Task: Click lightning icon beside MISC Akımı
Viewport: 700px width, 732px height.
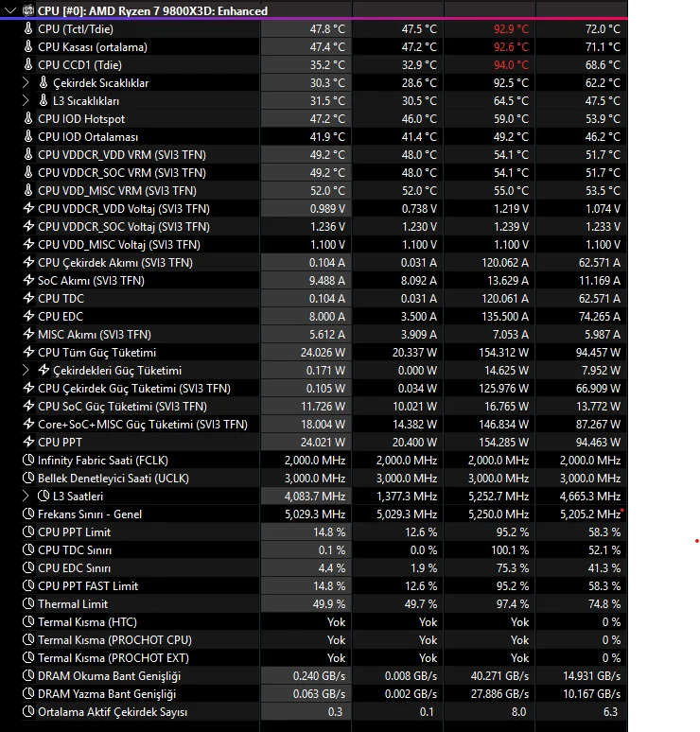Action: coord(28,334)
